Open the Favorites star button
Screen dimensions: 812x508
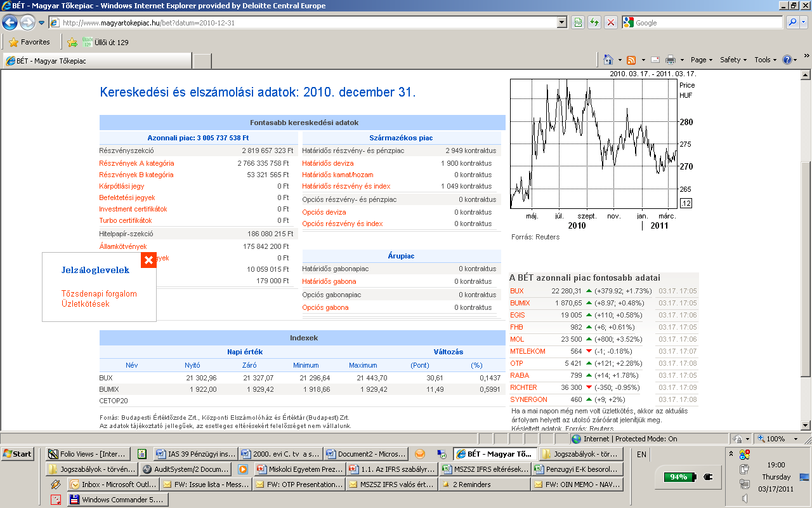click(x=29, y=42)
